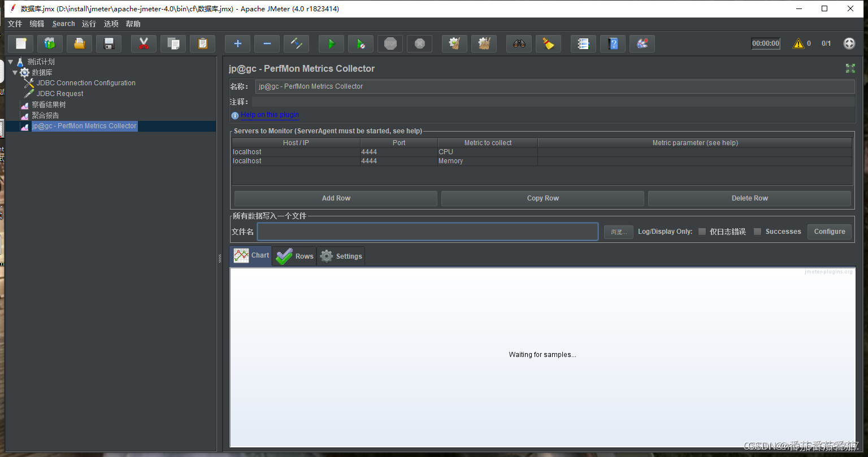Toggle the Successes checkbox
The image size is (868, 457).
click(x=758, y=232)
